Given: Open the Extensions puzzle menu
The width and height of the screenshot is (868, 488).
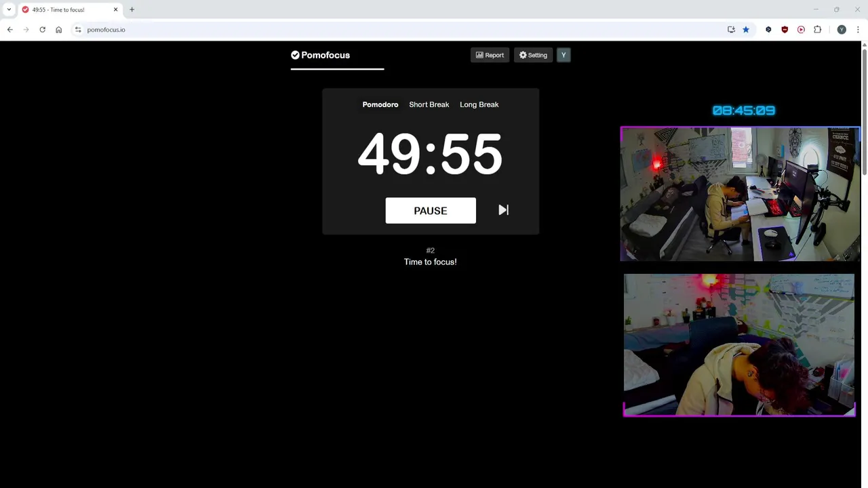Looking at the screenshot, I should pos(817,30).
